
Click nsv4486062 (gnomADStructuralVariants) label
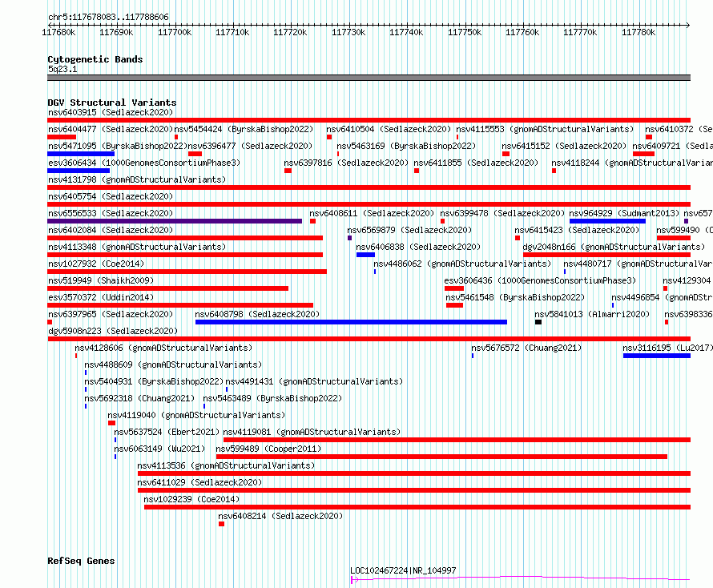(462, 264)
